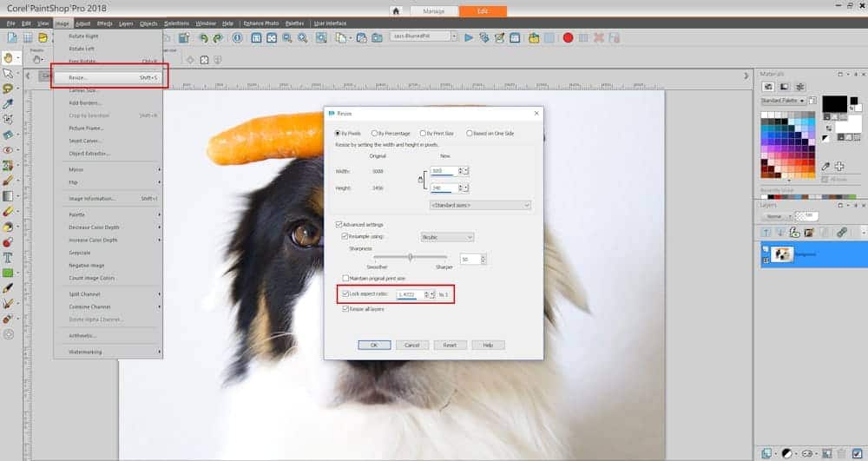The image size is (868, 461).
Task: Click the undo arrow in toolbar
Action: [203, 37]
